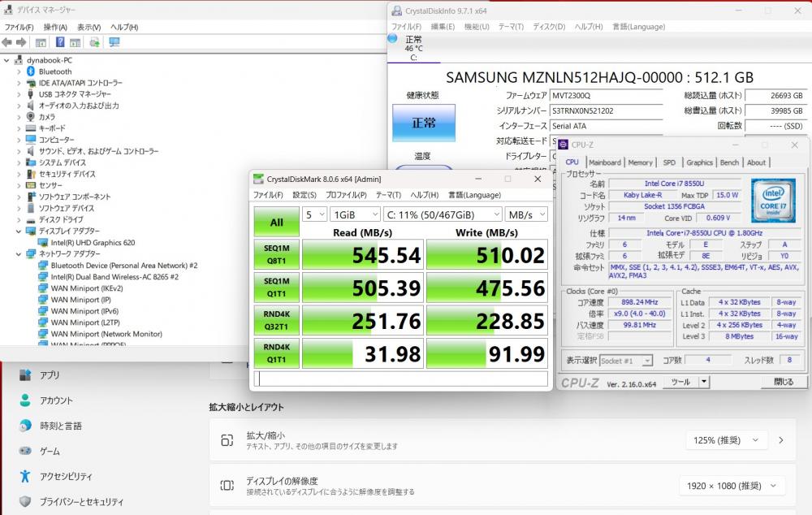The image size is (812, 515).
Task: Run the SEQ1M Q8T1 test
Action: click(x=276, y=254)
